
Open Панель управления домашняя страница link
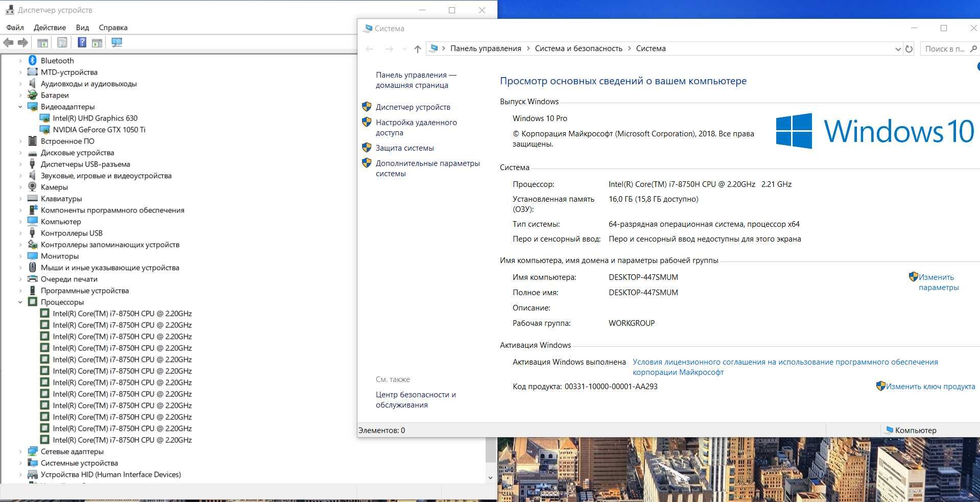(416, 80)
